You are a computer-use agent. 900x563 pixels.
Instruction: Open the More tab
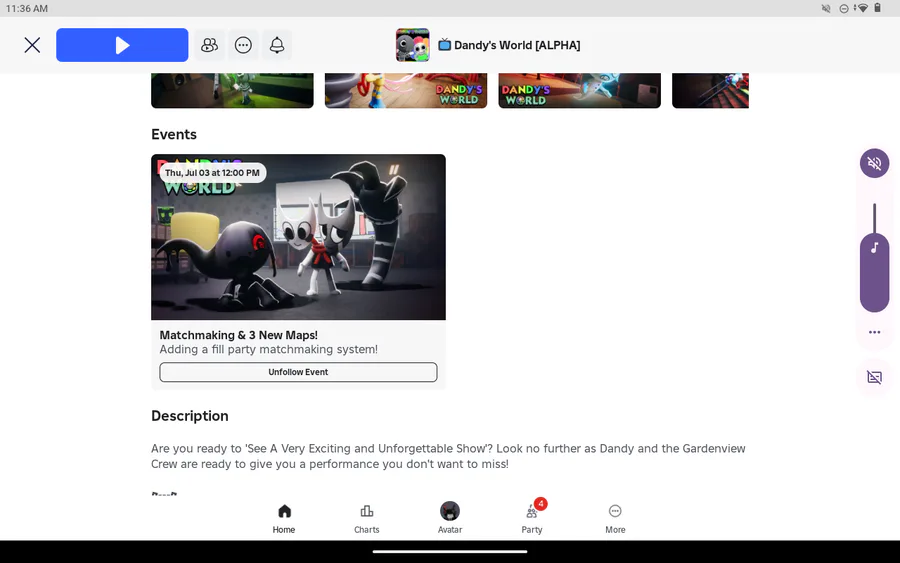(615, 519)
